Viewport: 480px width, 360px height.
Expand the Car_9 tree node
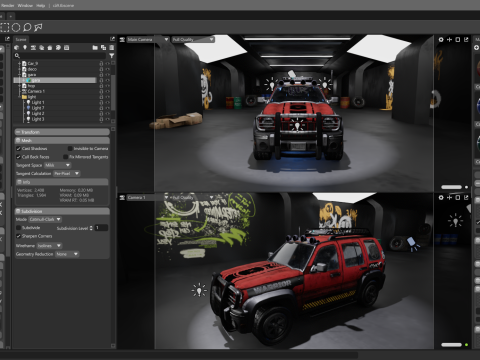click(x=19, y=63)
